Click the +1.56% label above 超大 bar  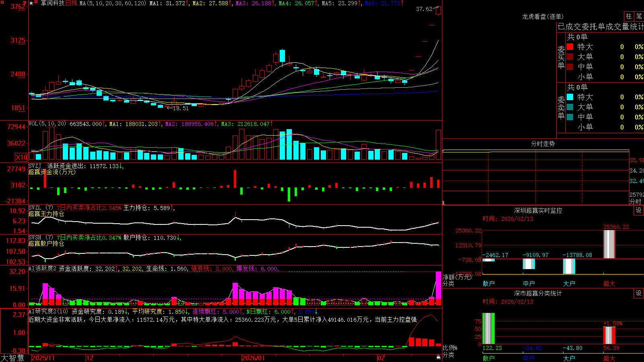pyautogui.click(x=613, y=323)
